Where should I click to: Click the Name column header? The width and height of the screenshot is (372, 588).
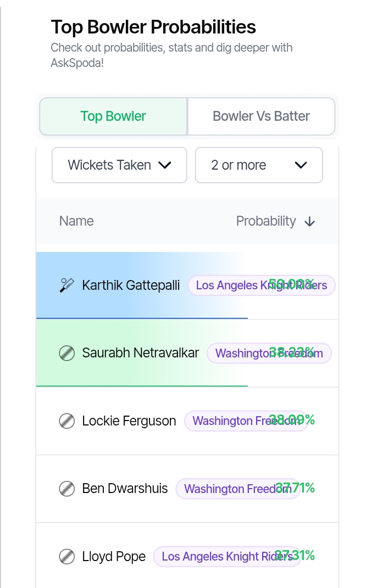pos(76,221)
